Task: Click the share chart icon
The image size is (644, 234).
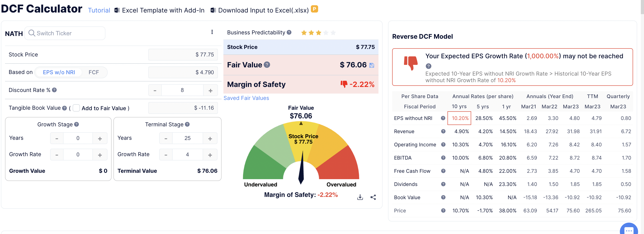Action: (373, 197)
